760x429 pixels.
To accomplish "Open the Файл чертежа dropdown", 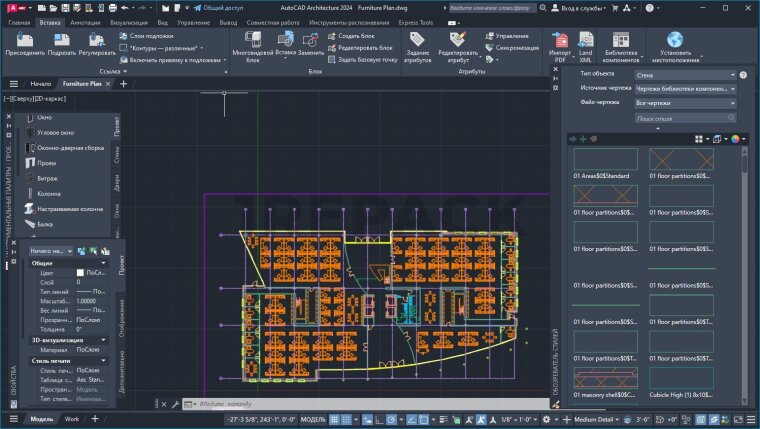I will pyautogui.click(x=685, y=103).
